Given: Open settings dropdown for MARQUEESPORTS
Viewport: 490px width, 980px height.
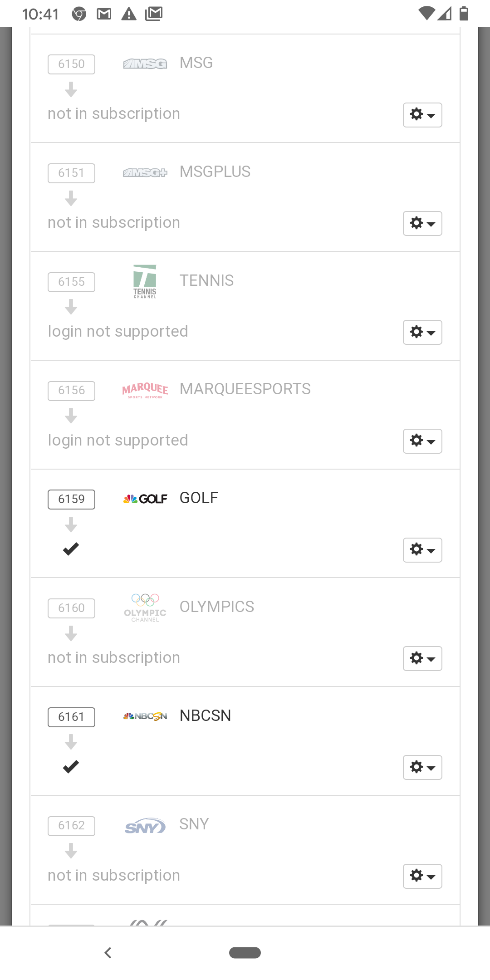Looking at the screenshot, I should (422, 441).
